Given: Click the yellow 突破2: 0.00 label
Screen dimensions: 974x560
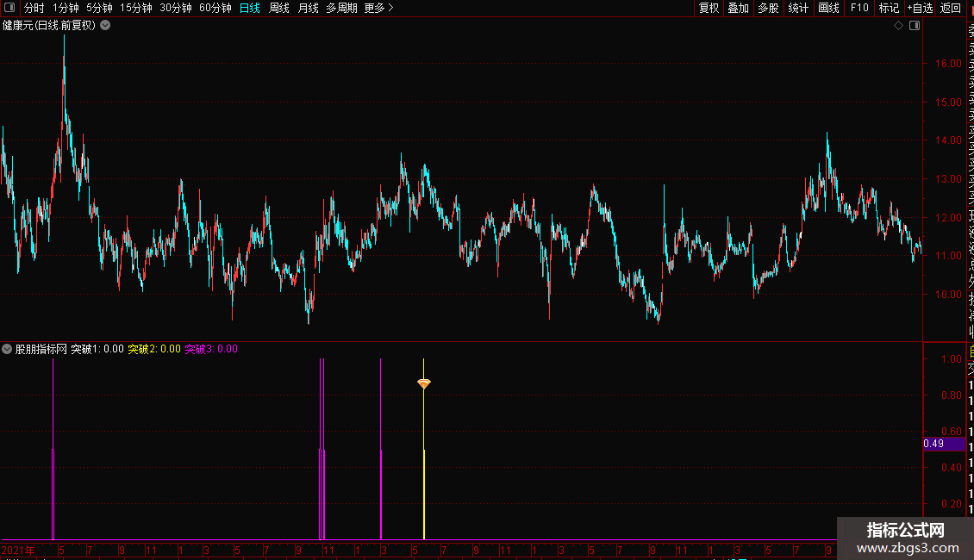Looking at the screenshot, I should tap(154, 349).
